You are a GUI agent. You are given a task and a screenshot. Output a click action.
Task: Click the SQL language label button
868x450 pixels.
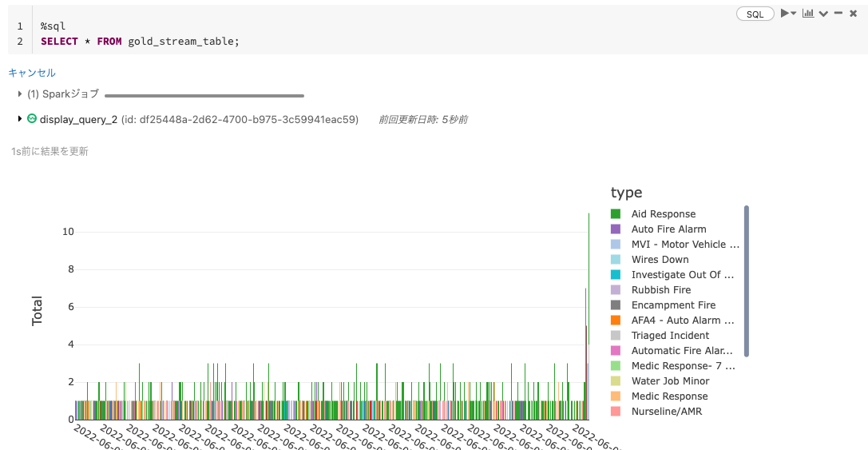point(755,14)
